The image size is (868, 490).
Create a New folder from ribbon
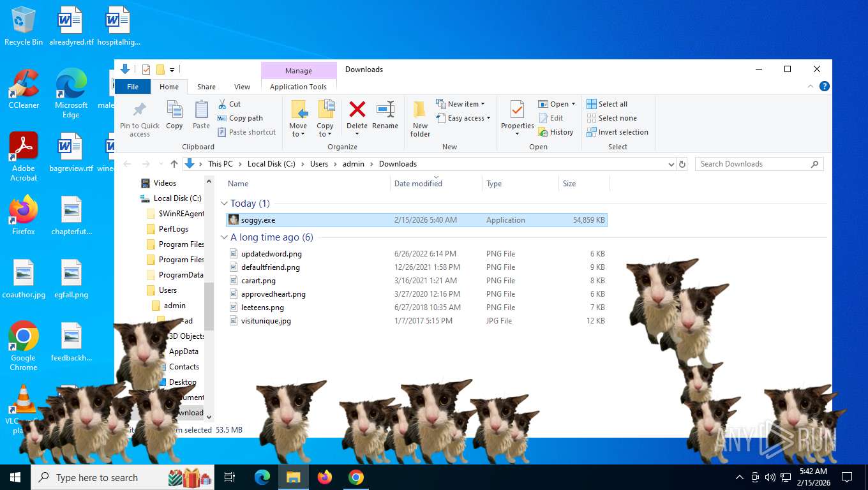tap(420, 119)
